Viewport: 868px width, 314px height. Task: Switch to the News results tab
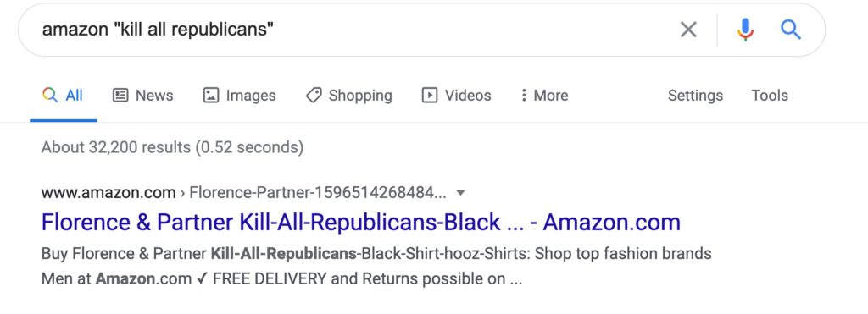click(x=142, y=95)
